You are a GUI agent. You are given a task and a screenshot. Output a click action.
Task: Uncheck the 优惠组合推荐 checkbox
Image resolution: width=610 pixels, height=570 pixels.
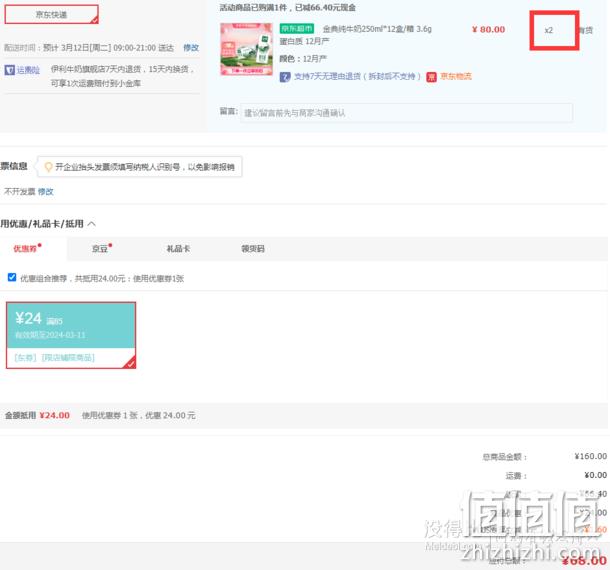click(12, 277)
